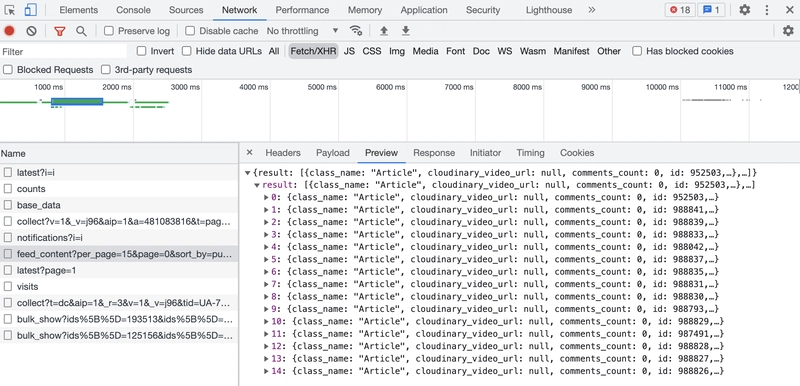The width and height of the screenshot is (800, 386).
Task: Filter requests by JS
Action: [x=349, y=51]
